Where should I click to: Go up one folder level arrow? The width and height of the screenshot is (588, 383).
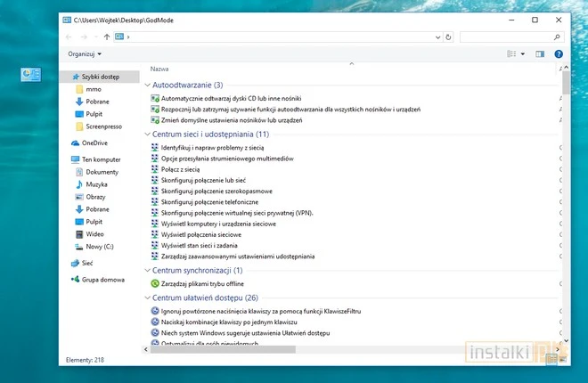coord(107,37)
